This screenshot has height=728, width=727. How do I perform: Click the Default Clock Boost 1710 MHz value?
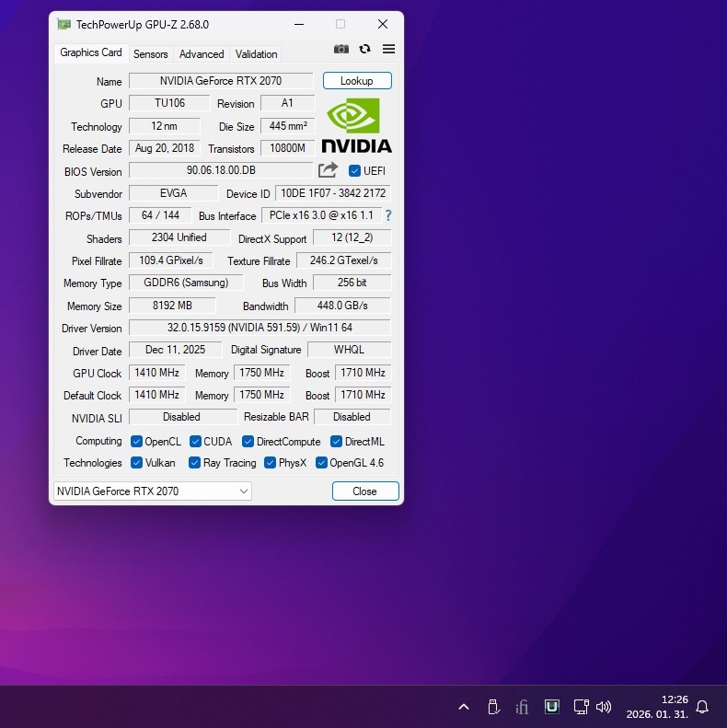tap(363, 395)
